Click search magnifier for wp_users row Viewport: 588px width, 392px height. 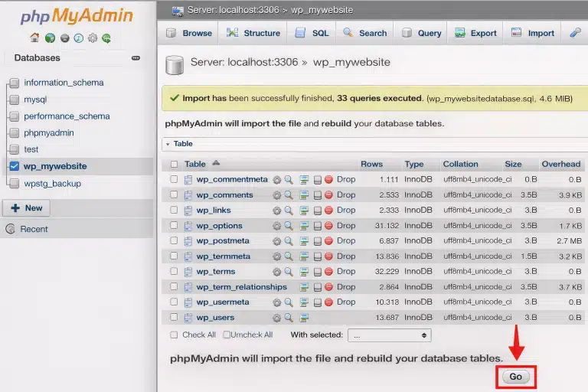point(289,318)
